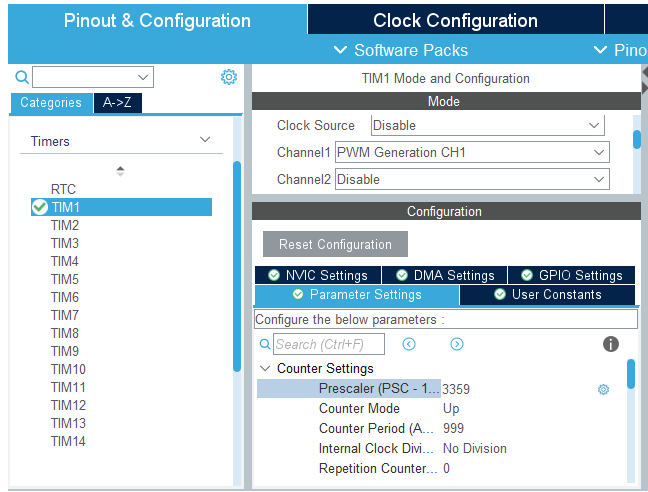Click the gear icon beside Prescaler value
The height and width of the screenshot is (492, 648).
coord(603,389)
